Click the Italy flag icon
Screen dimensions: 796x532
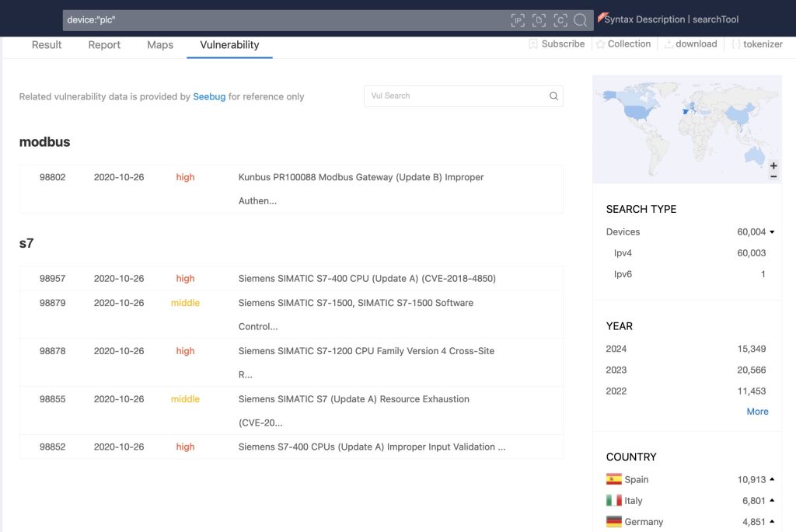click(x=614, y=501)
